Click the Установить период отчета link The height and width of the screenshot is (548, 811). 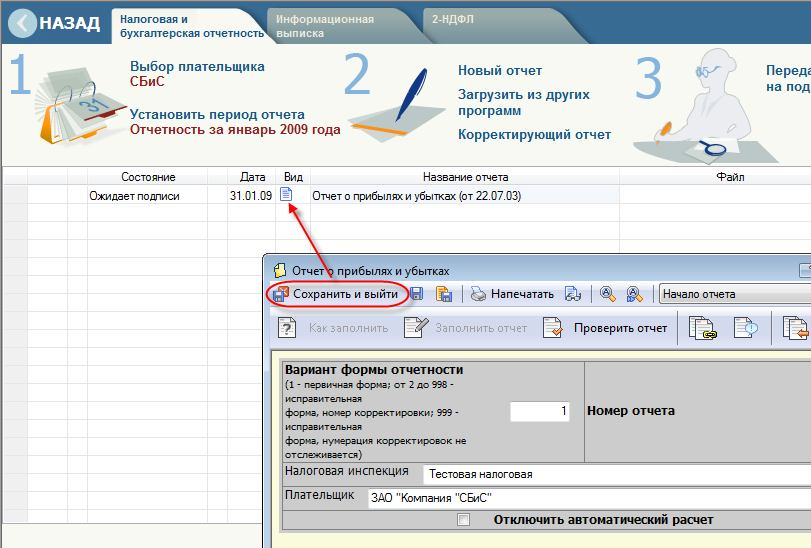coord(217,114)
